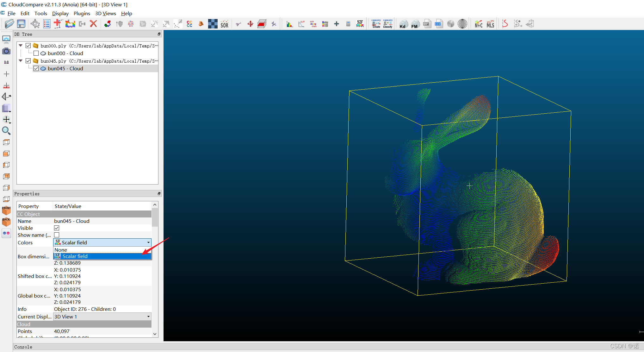Enable the bun000 - Cloud checkbox
This screenshot has width=644, height=352.
[x=36, y=53]
